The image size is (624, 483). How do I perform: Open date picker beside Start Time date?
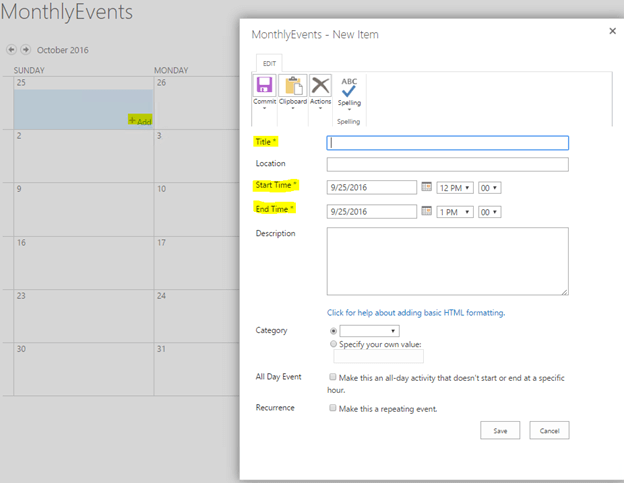(x=427, y=187)
